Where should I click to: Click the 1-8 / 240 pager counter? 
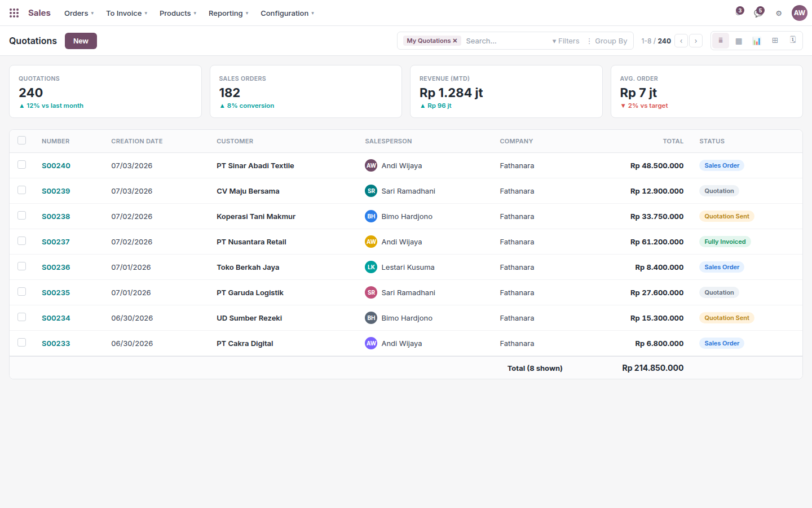(656, 41)
